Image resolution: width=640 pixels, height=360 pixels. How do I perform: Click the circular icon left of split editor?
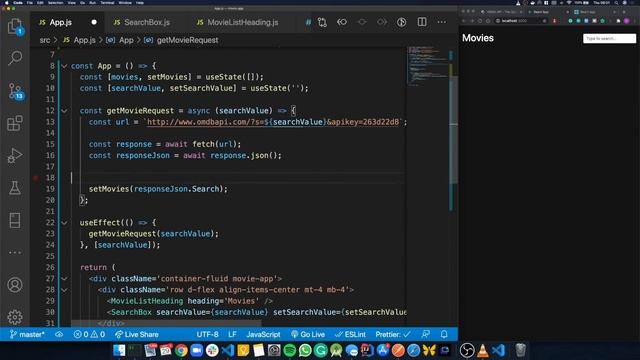coord(402,22)
